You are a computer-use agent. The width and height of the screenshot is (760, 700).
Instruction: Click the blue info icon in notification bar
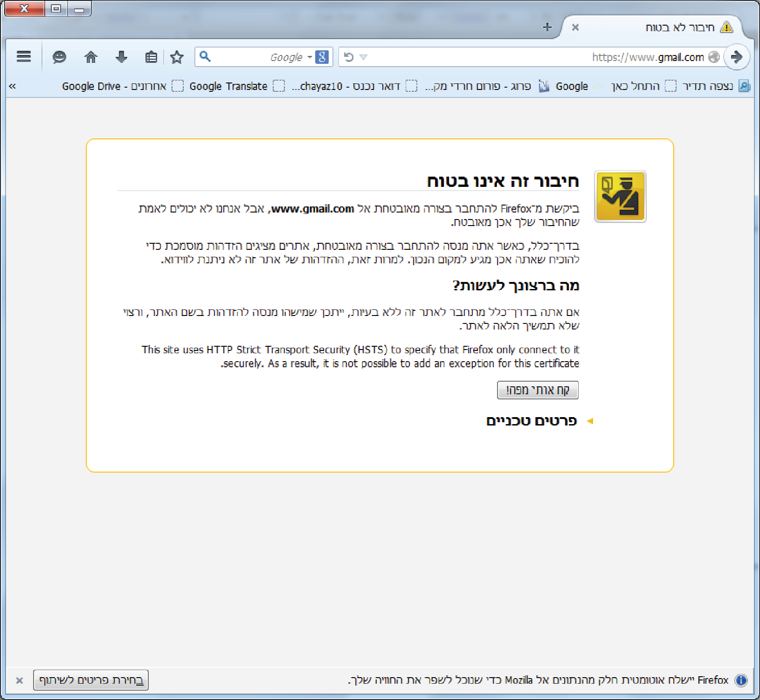click(x=741, y=680)
